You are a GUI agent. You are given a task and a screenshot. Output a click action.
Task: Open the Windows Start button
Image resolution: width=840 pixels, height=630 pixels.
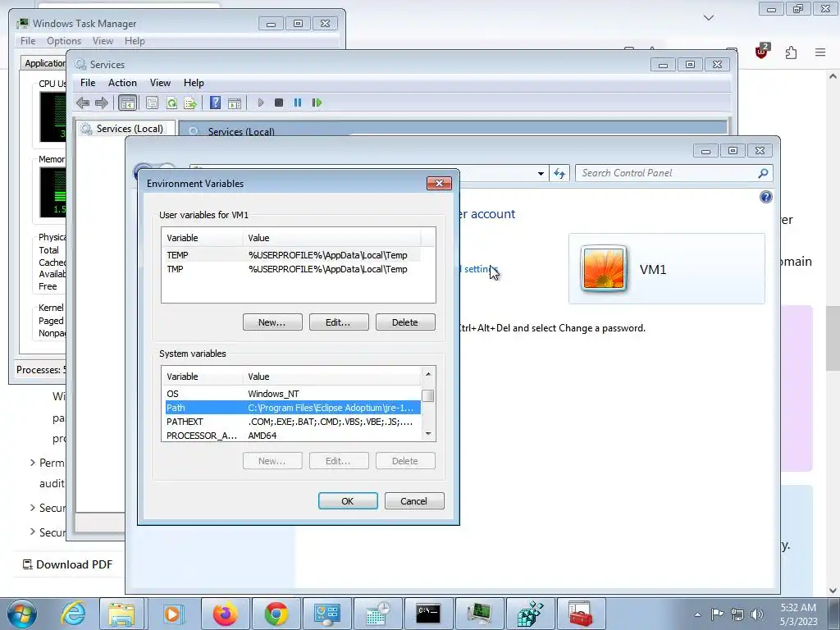[x=22, y=614]
